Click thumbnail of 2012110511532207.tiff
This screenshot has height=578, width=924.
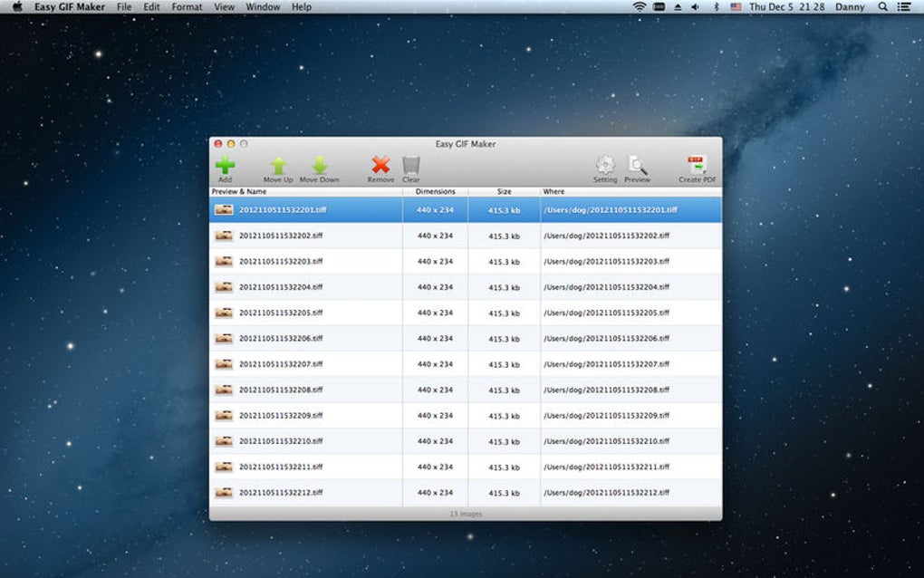224,364
